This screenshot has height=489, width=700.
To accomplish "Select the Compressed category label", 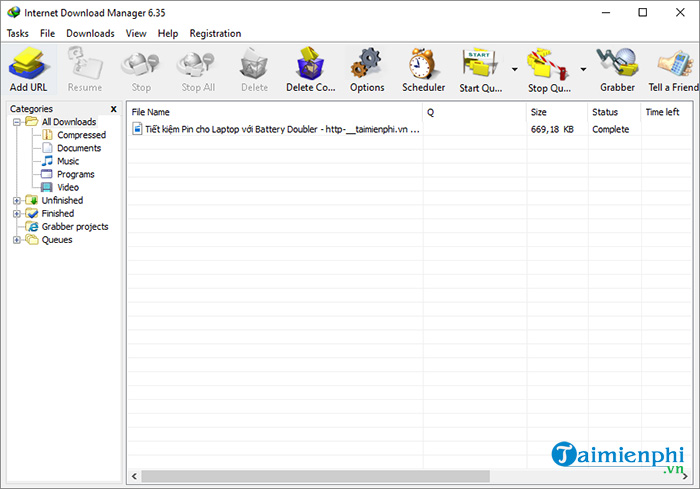I will (82, 135).
